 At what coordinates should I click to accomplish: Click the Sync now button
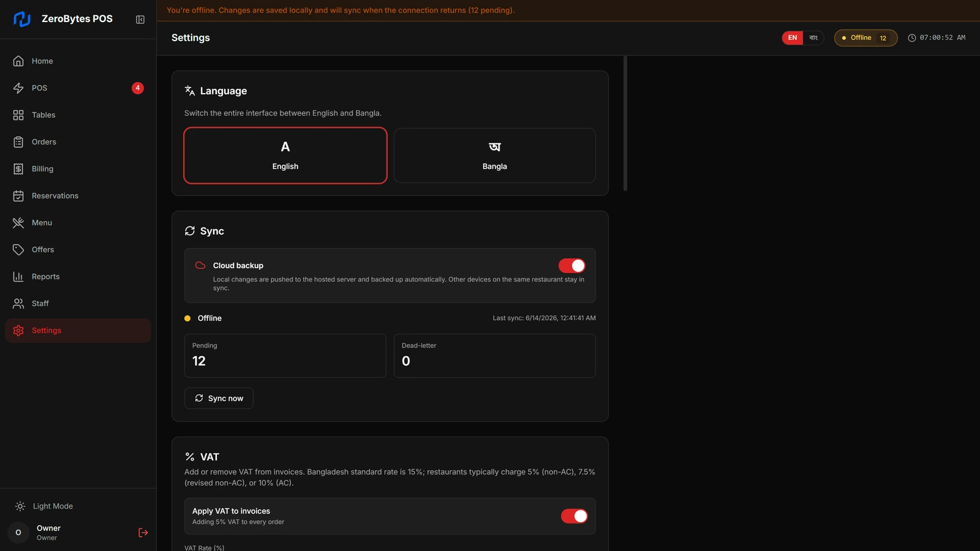[219, 399]
